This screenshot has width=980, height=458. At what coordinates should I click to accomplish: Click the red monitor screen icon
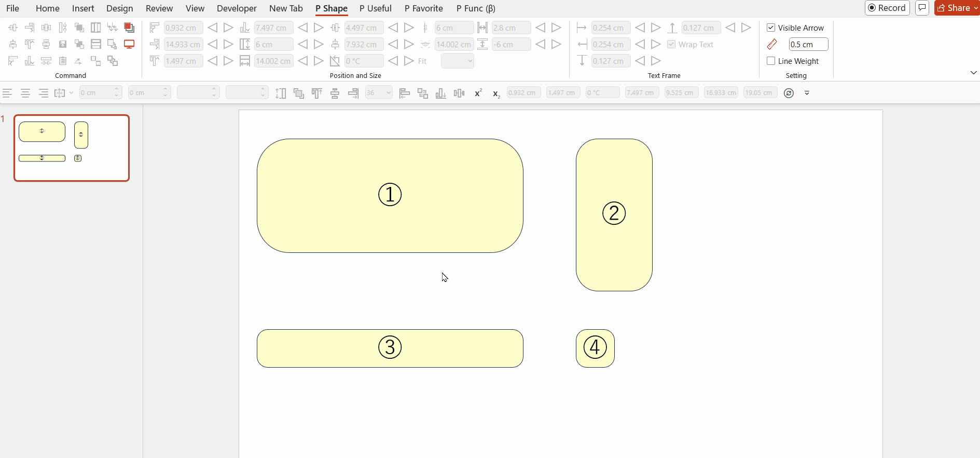pyautogui.click(x=129, y=44)
